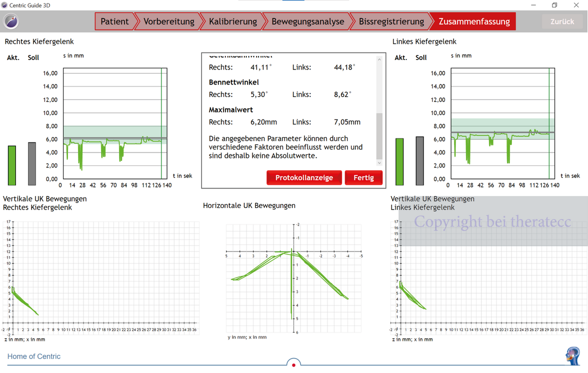Go to the Kalibrierung step
This screenshot has height=373, width=588.
(232, 21)
